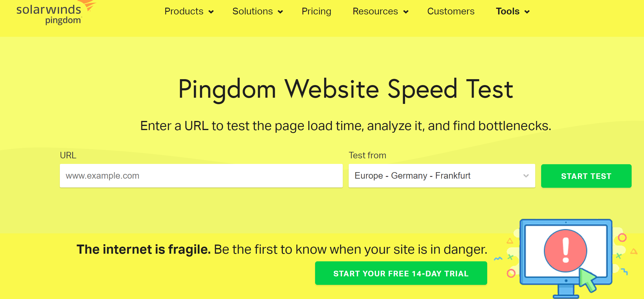
Task: Click the green cursor arrow graphic
Action: tap(588, 280)
